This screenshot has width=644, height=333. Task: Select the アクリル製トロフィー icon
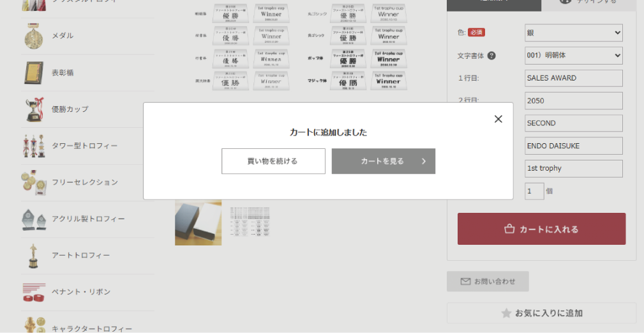[34, 219]
